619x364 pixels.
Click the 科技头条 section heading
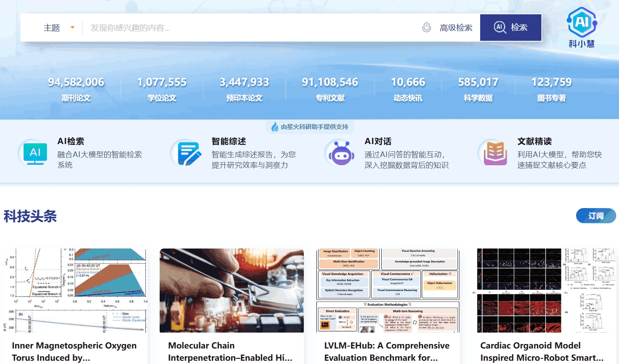click(30, 216)
